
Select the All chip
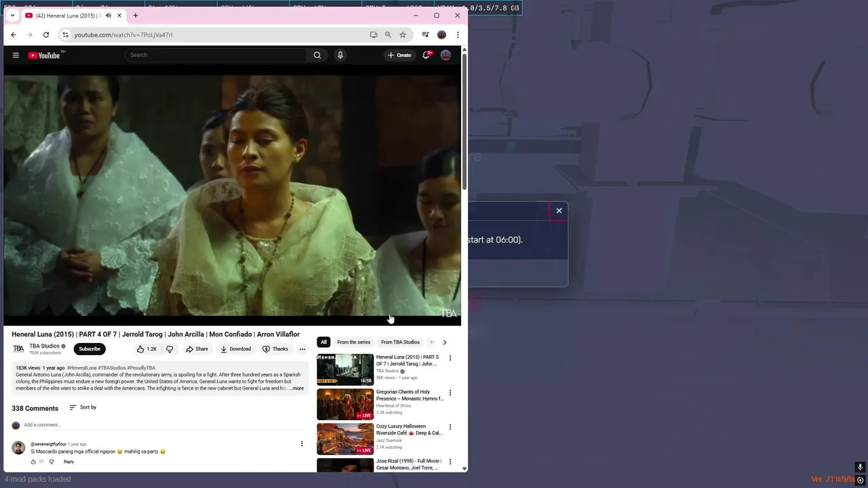[323, 342]
